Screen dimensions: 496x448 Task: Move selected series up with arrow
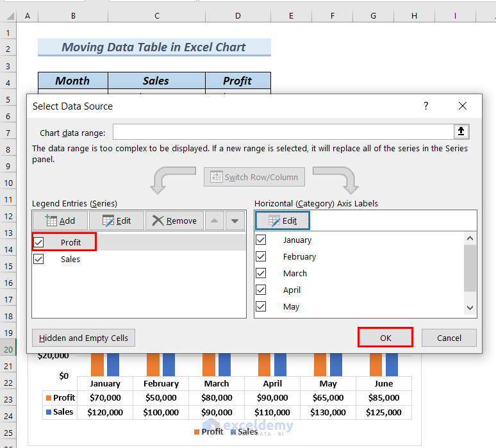pos(215,220)
